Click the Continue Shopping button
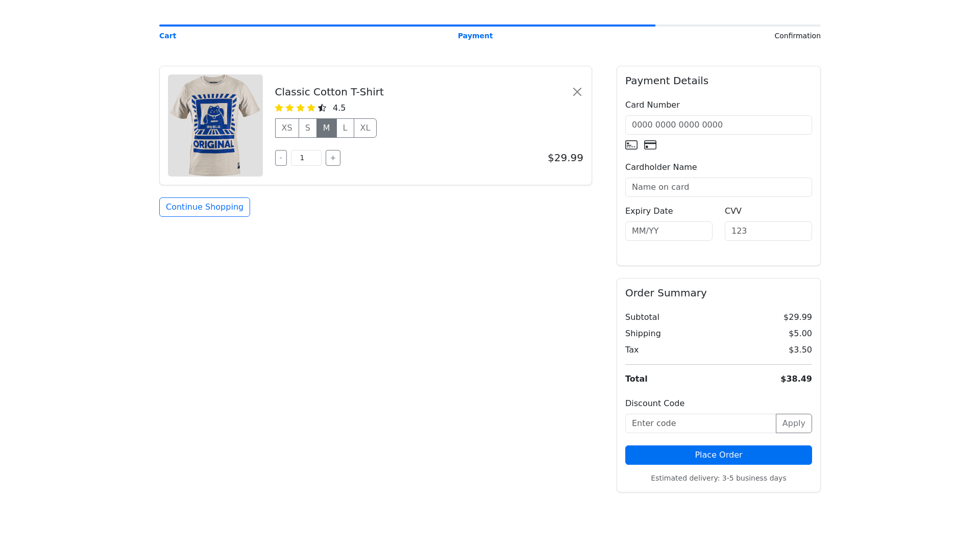 click(x=204, y=207)
